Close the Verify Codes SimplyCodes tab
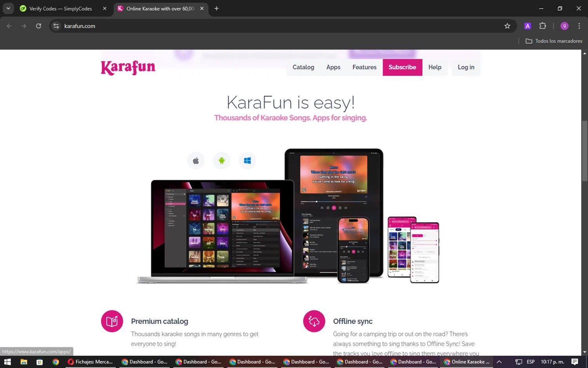Screen dimensions: 588x368 click(105, 8)
